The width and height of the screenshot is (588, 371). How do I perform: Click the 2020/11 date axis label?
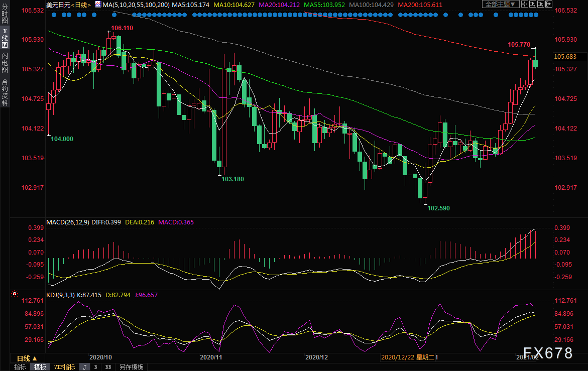[x=211, y=357]
